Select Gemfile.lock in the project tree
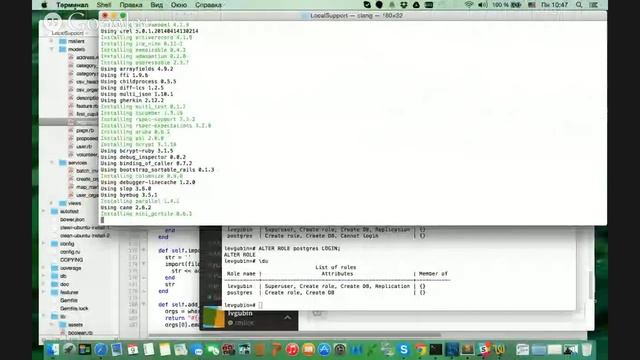The image size is (640, 360). click(x=74, y=308)
